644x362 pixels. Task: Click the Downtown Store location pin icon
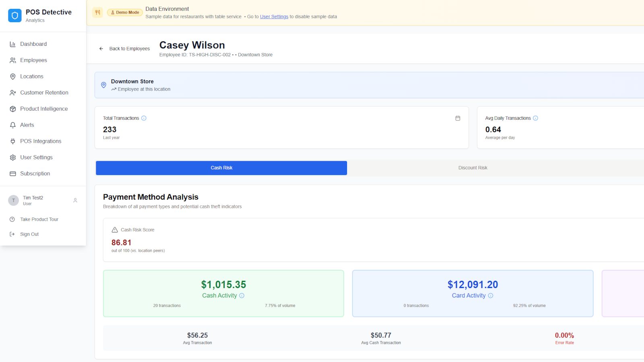point(103,85)
